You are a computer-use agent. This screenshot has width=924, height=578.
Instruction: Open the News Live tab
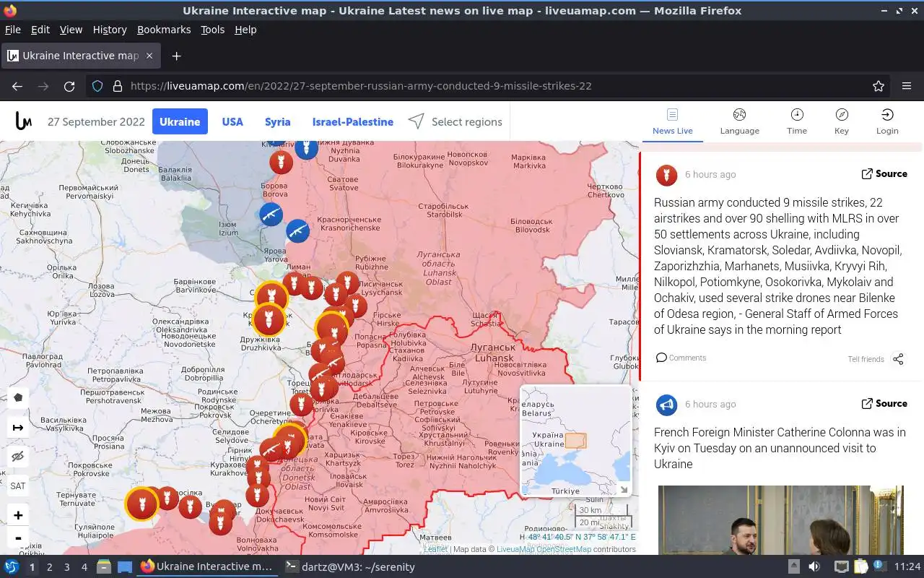[672, 121]
